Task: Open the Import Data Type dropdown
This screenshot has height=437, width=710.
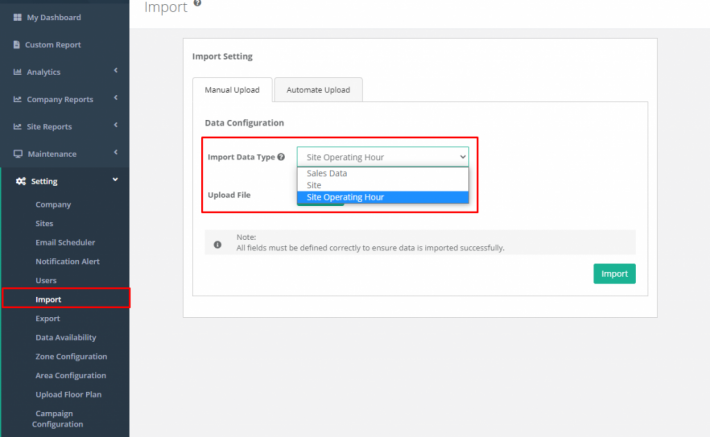Action: pos(383,157)
